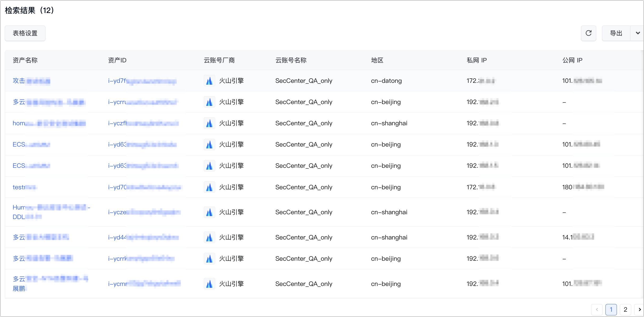Click the 地区 column header
644x317 pixels.
[x=377, y=60]
